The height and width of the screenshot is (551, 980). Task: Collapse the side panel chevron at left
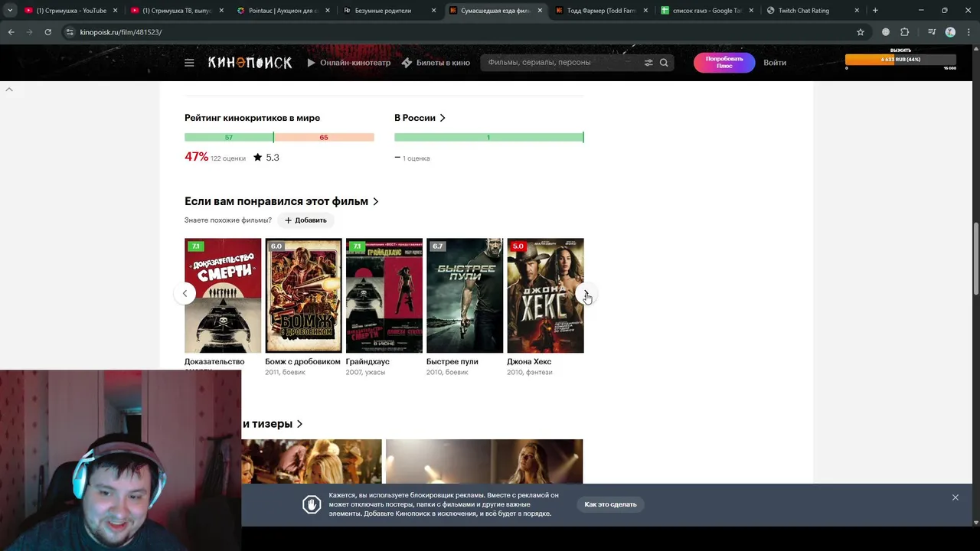(x=9, y=90)
